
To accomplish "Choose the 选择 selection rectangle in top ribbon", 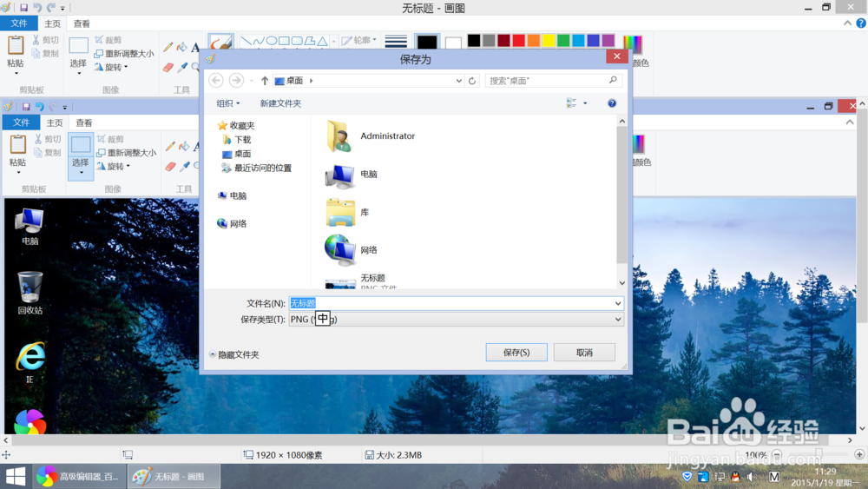I will [x=78, y=45].
